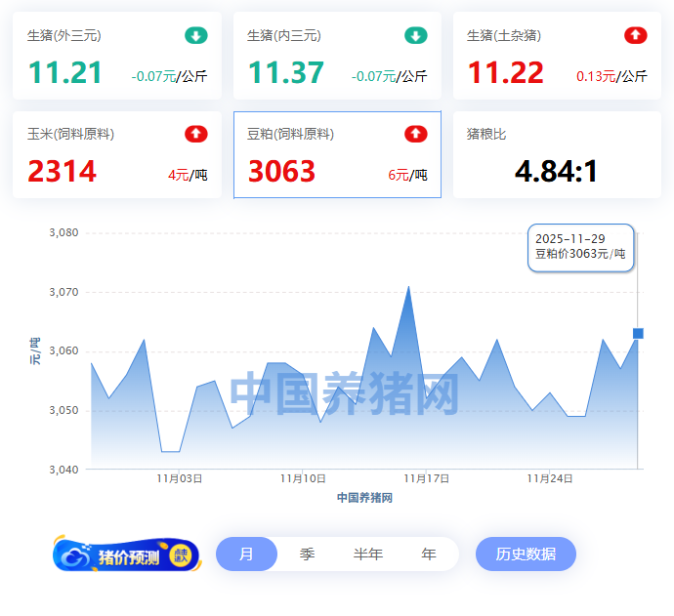Select the 猪粮比 4.84:1 card

coord(557,154)
